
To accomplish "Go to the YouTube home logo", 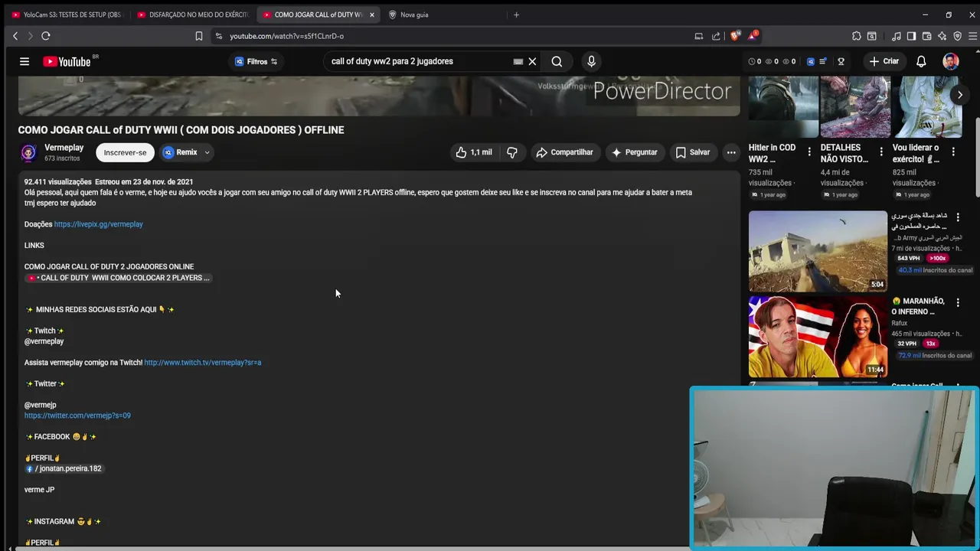I will [x=67, y=61].
